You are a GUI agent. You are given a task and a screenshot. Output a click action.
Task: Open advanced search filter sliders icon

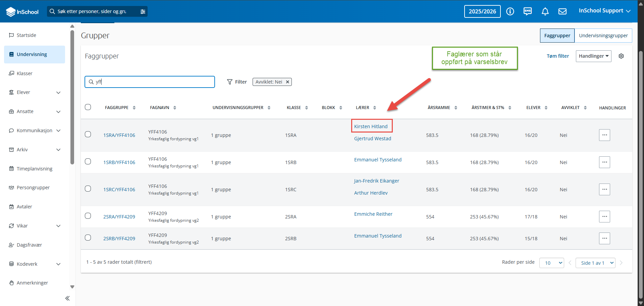(143, 11)
